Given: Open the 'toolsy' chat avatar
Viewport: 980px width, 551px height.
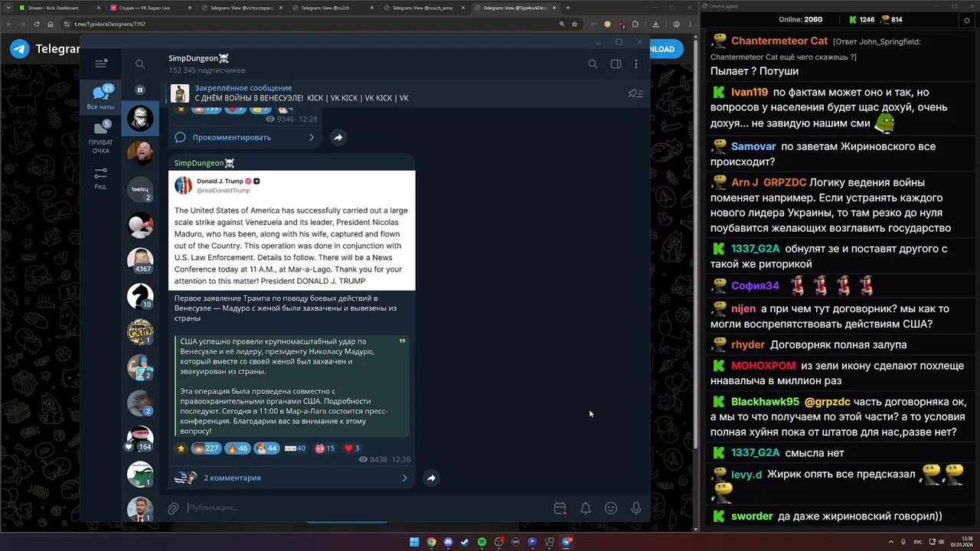Looking at the screenshot, I should [x=140, y=189].
